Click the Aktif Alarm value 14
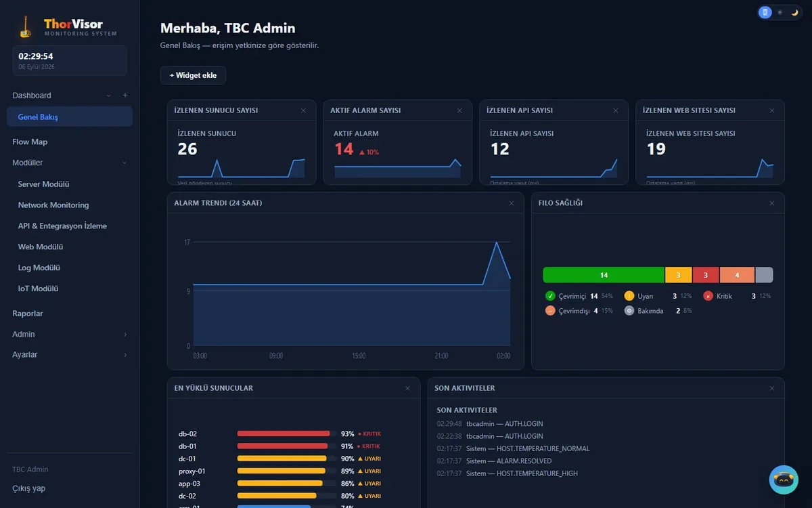The width and height of the screenshot is (812, 508). (344, 149)
